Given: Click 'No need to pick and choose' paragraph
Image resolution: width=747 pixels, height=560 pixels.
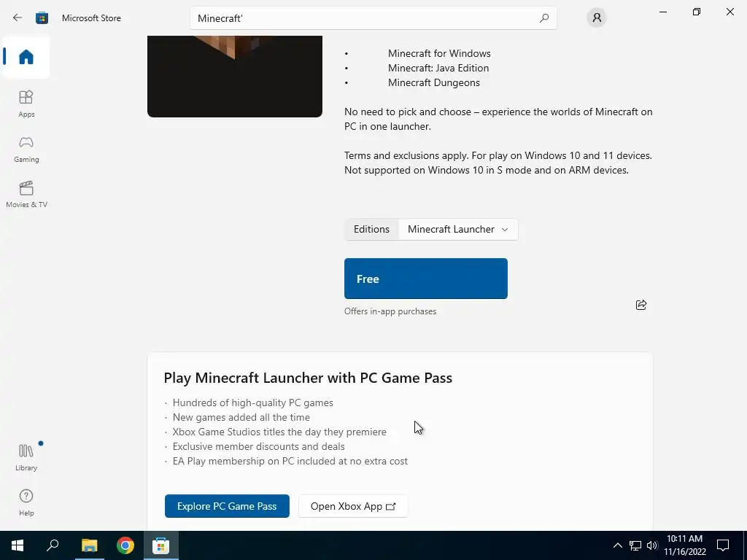Looking at the screenshot, I should (x=498, y=119).
